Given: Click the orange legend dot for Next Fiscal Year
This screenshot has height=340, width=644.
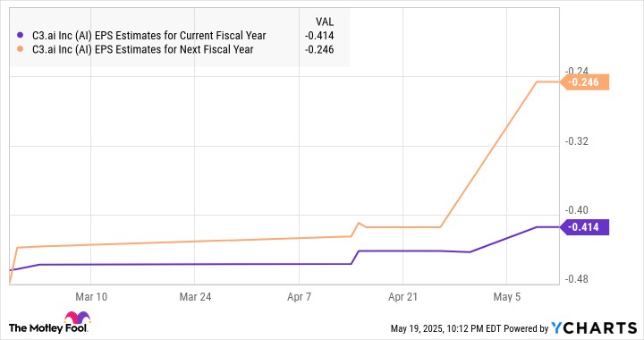Looking at the screenshot, I should (x=20, y=49).
